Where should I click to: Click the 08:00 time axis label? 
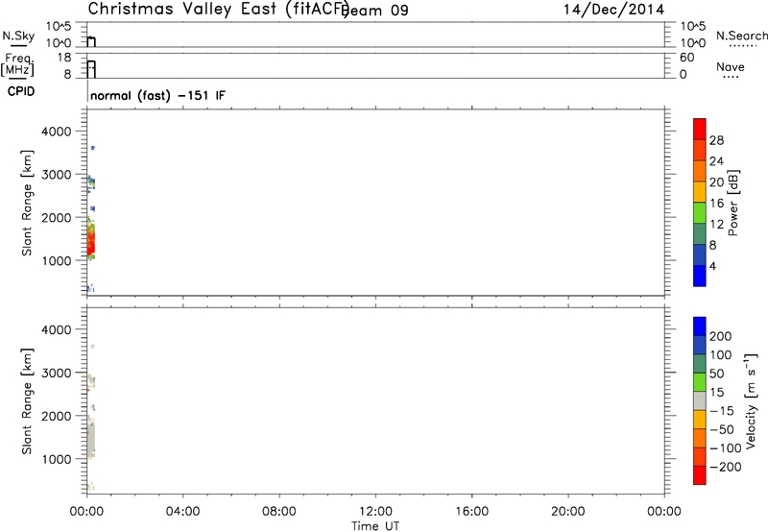279,512
